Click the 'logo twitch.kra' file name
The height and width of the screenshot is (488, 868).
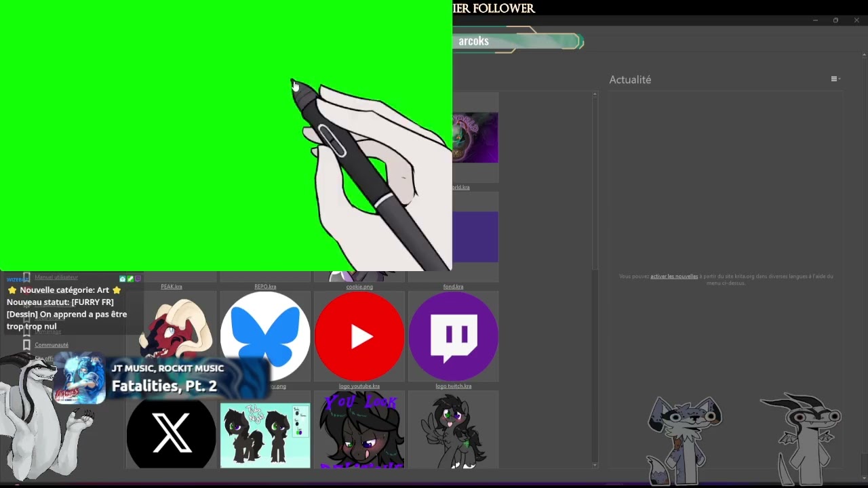(x=454, y=386)
